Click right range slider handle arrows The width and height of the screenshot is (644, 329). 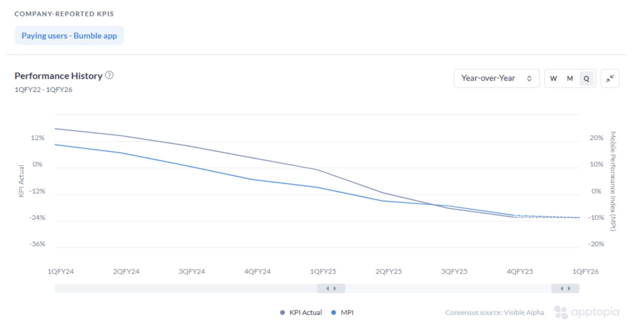[565, 288]
